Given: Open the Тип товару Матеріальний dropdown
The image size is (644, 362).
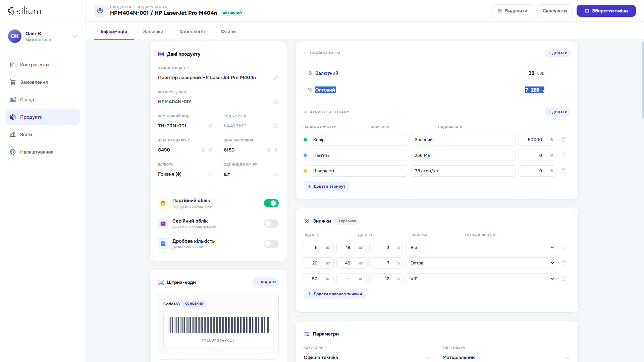Looking at the screenshot, I should tap(506, 357).
